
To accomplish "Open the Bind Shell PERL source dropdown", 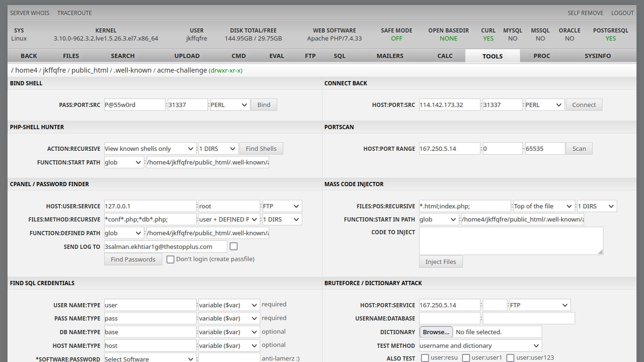I will click(x=230, y=105).
